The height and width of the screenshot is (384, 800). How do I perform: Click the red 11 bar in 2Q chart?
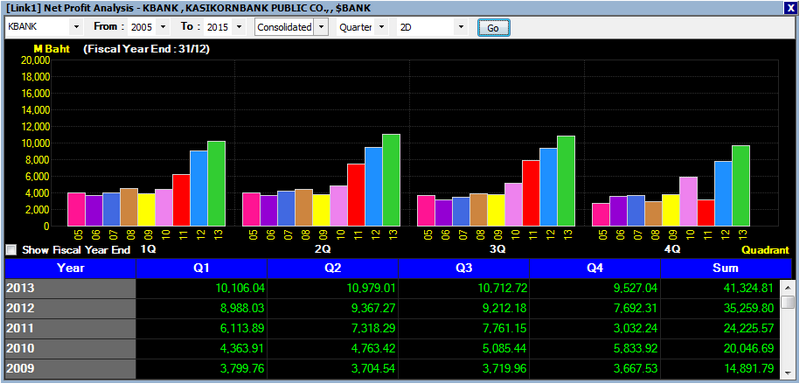pyautogui.click(x=356, y=195)
